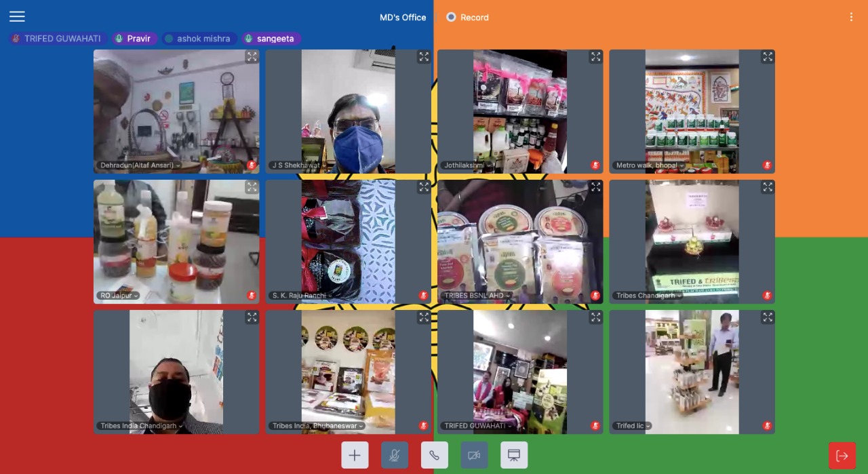Expand Trifed lic video to fullscreen
Image resolution: width=868 pixels, height=474 pixels.
[768, 317]
